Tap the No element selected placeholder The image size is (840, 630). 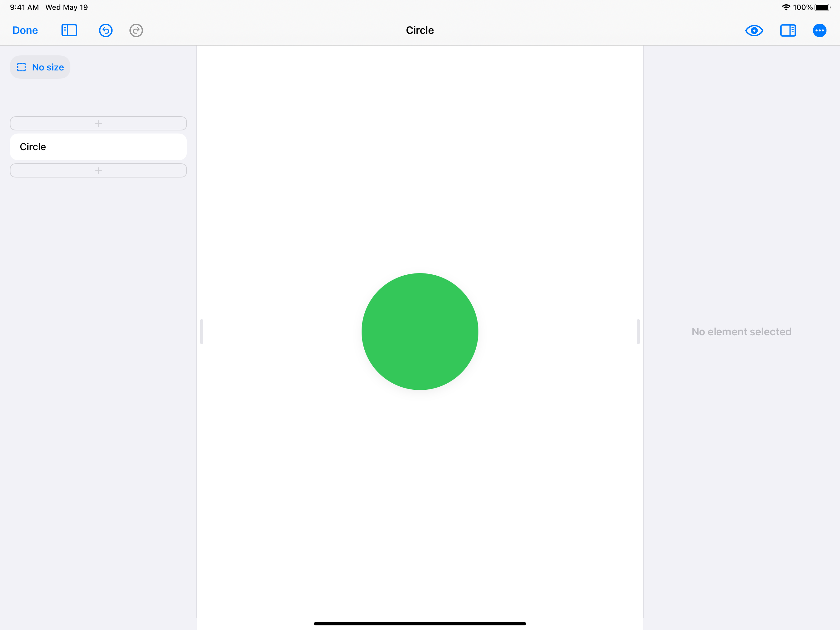741,332
